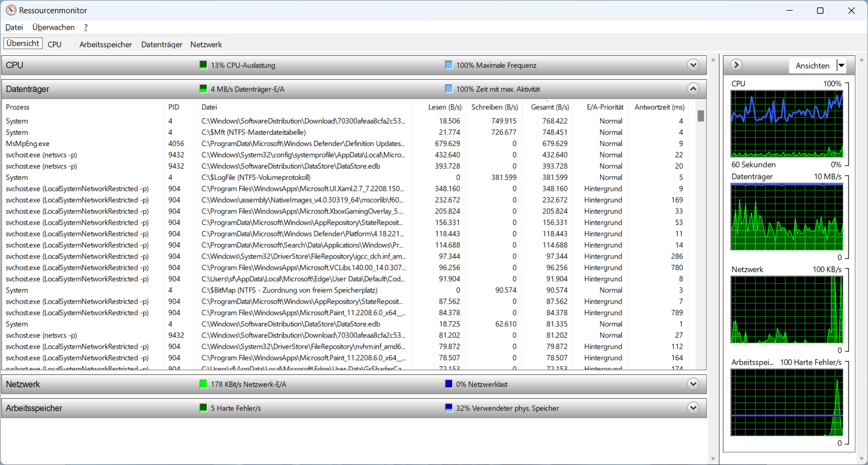Screen dimensions: 868x465
Task: Select the C:\$Mft (NTFS-Masterdateitabelle) row
Action: (x=345, y=132)
